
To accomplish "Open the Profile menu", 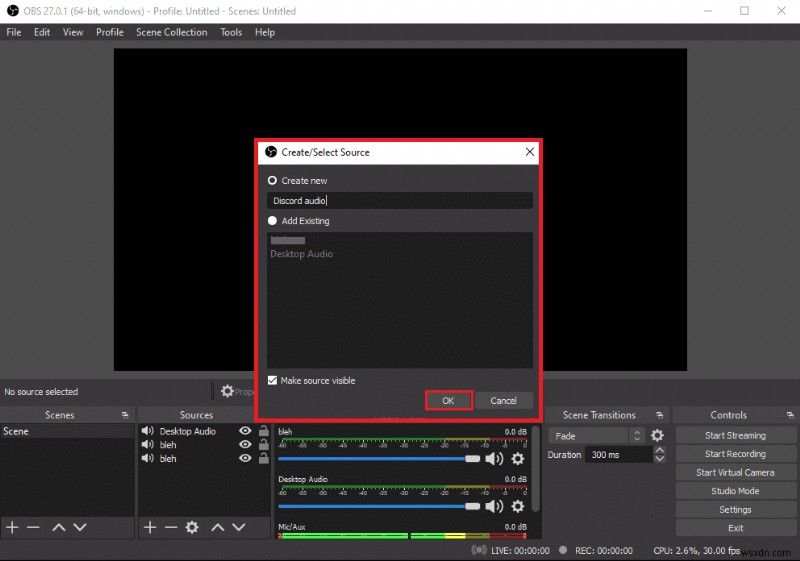I will coord(110,32).
